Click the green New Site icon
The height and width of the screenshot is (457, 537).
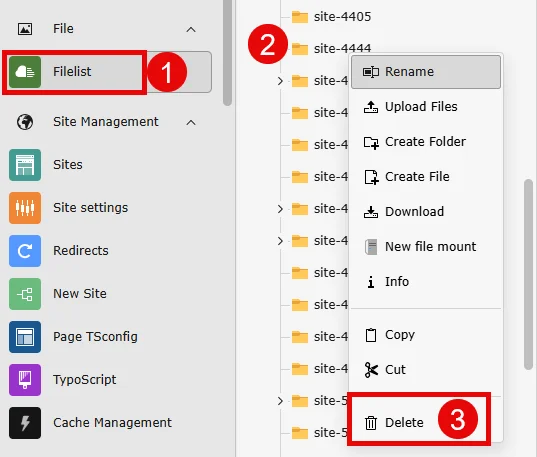[x=25, y=294]
